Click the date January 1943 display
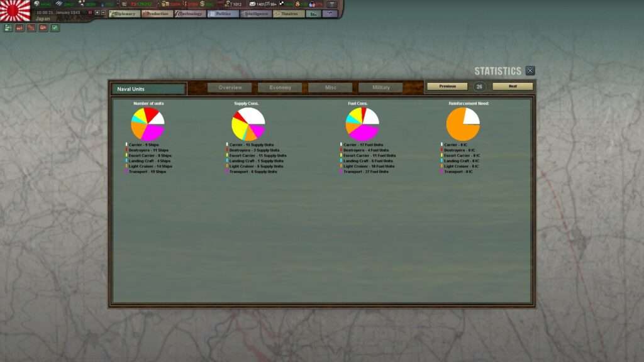This screenshot has width=644, height=362. pyautogui.click(x=58, y=13)
